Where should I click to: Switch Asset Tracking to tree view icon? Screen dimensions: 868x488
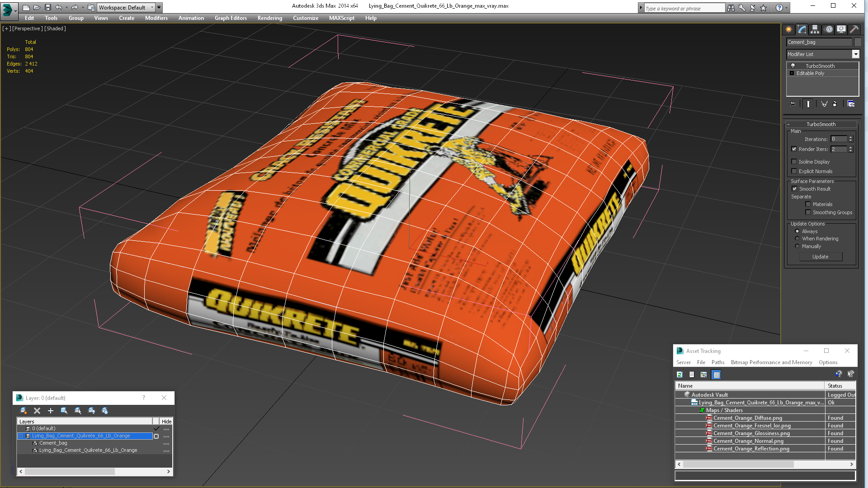pyautogui.click(x=704, y=375)
